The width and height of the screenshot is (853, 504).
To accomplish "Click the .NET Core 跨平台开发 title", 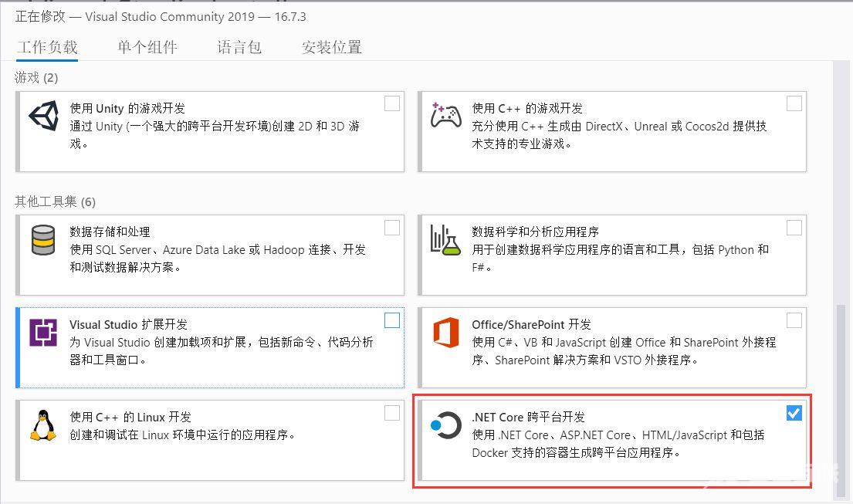I will [x=528, y=417].
